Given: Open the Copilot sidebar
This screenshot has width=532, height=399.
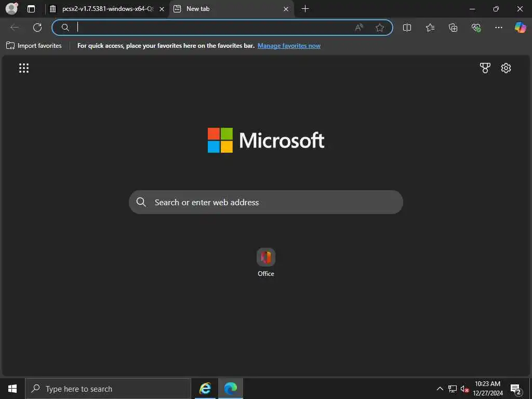Looking at the screenshot, I should coord(520,28).
